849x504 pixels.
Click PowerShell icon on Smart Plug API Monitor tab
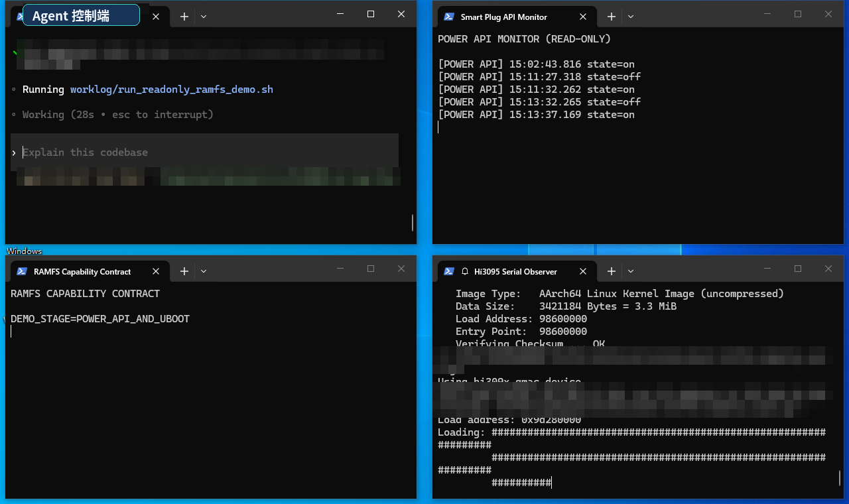(x=449, y=17)
